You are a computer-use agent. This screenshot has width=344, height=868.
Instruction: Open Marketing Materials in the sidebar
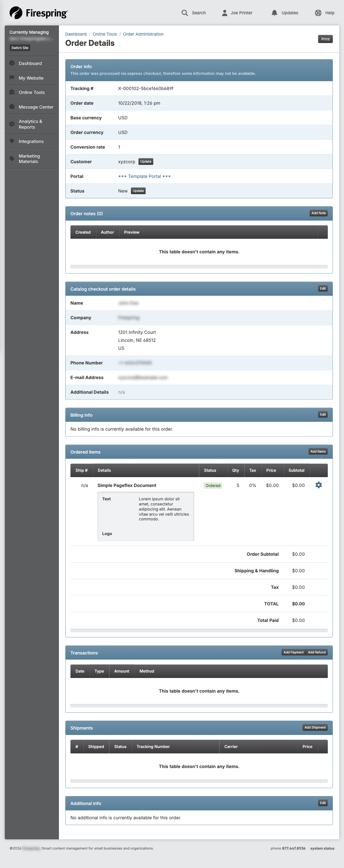[x=32, y=159]
